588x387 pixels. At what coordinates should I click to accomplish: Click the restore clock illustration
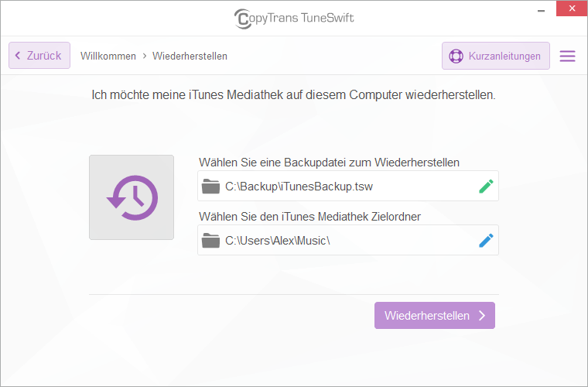(x=132, y=197)
